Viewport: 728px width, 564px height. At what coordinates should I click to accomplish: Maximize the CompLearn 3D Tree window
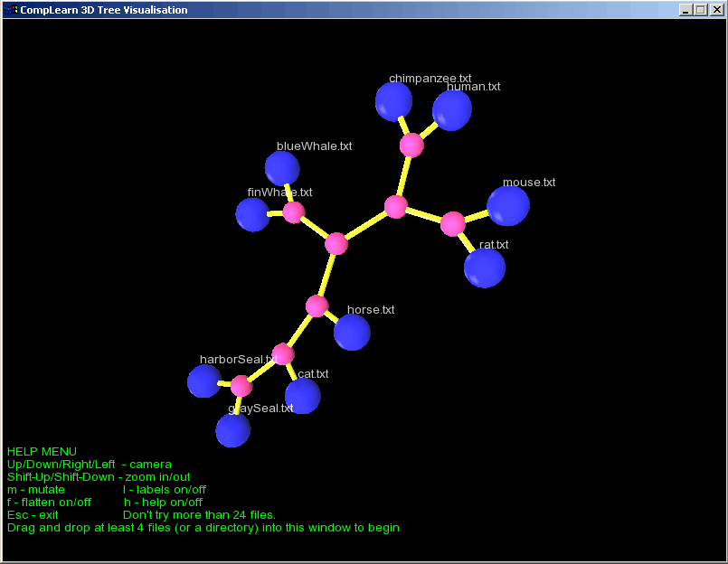(700, 10)
